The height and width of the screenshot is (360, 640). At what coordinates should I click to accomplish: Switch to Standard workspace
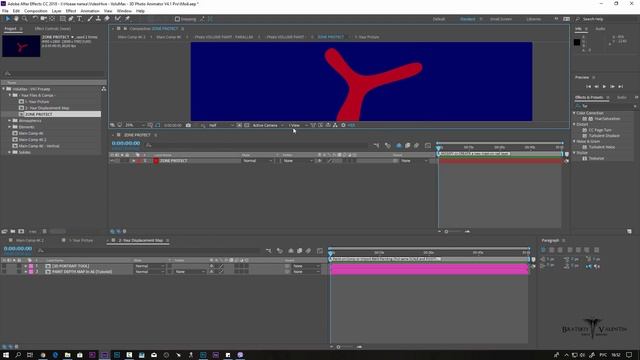click(467, 19)
